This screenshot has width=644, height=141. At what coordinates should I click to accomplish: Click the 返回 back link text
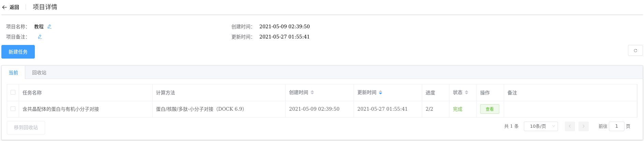[14, 7]
